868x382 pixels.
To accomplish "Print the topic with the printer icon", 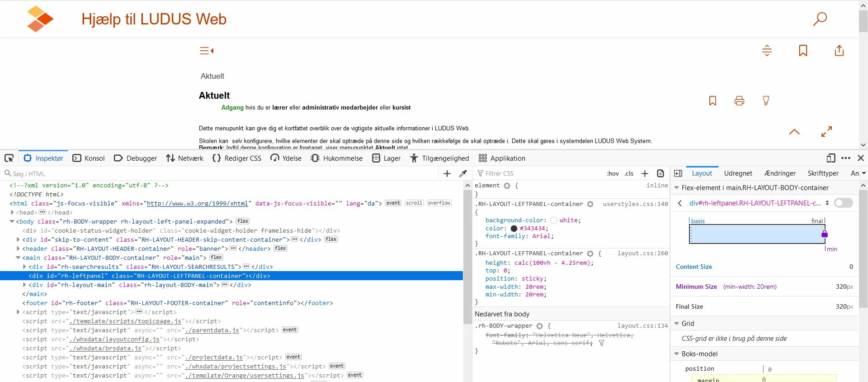I will point(739,100).
